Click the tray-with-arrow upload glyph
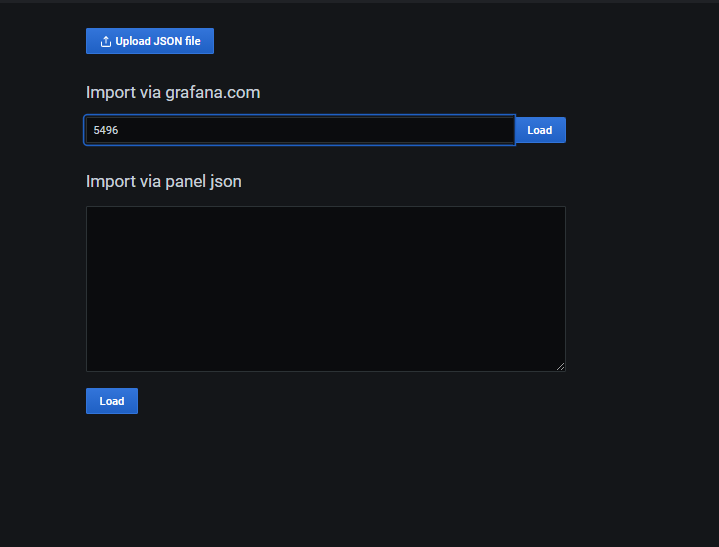The width and height of the screenshot is (719, 547). point(105,41)
